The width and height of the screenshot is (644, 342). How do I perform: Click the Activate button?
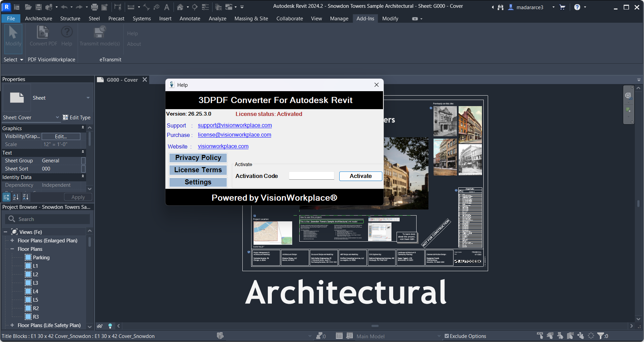361,176
